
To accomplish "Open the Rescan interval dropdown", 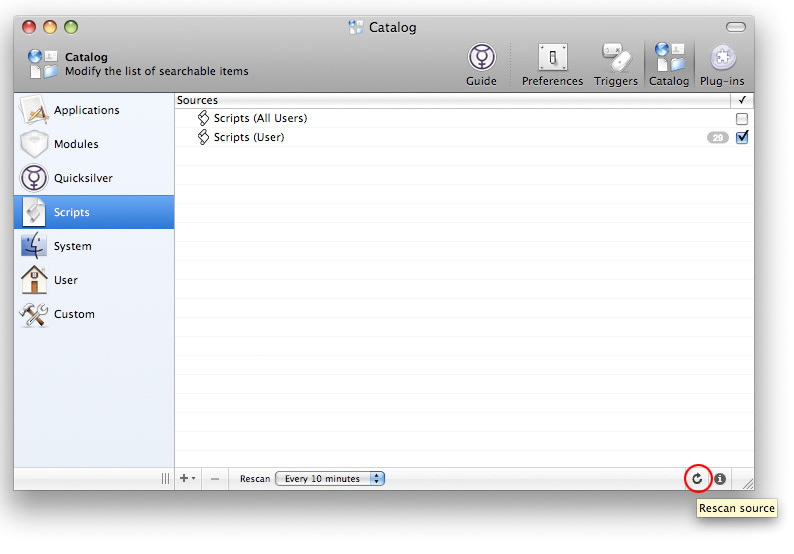I will point(330,479).
